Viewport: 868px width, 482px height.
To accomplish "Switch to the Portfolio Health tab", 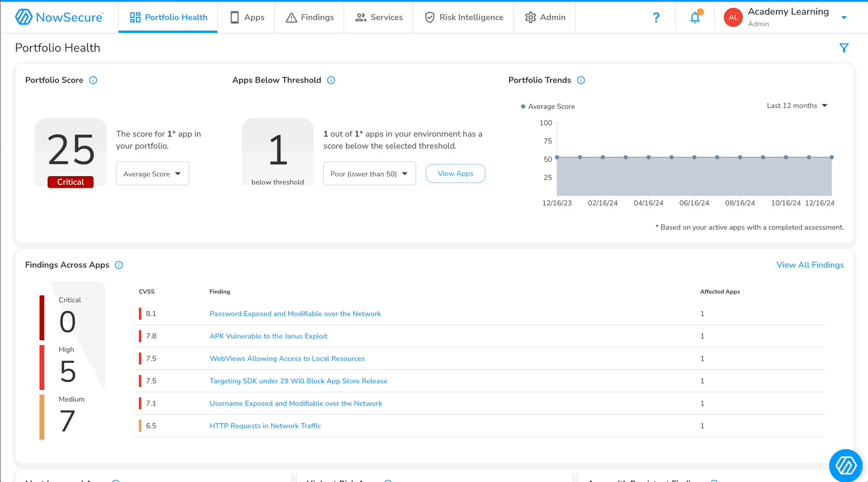I will click(168, 17).
